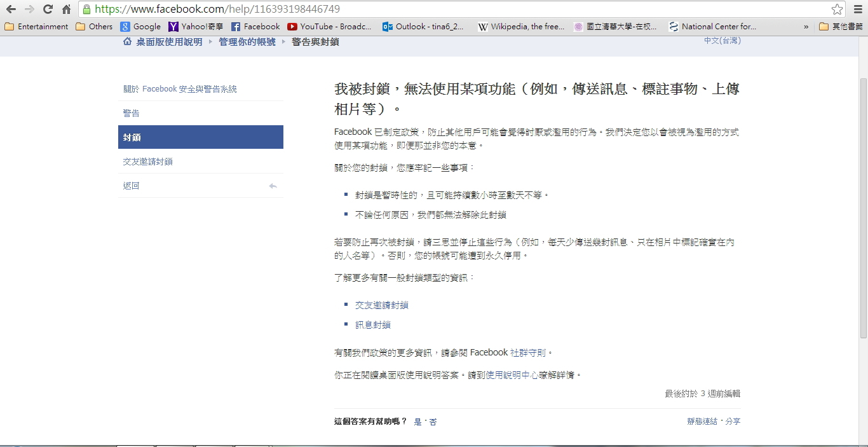Open 其他書籤 folder
868x447 pixels.
(841, 27)
